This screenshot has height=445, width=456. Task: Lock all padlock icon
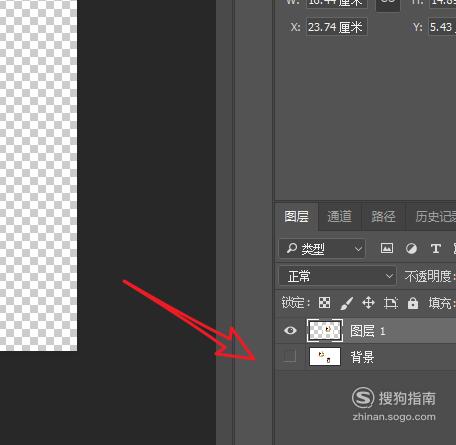click(x=413, y=303)
